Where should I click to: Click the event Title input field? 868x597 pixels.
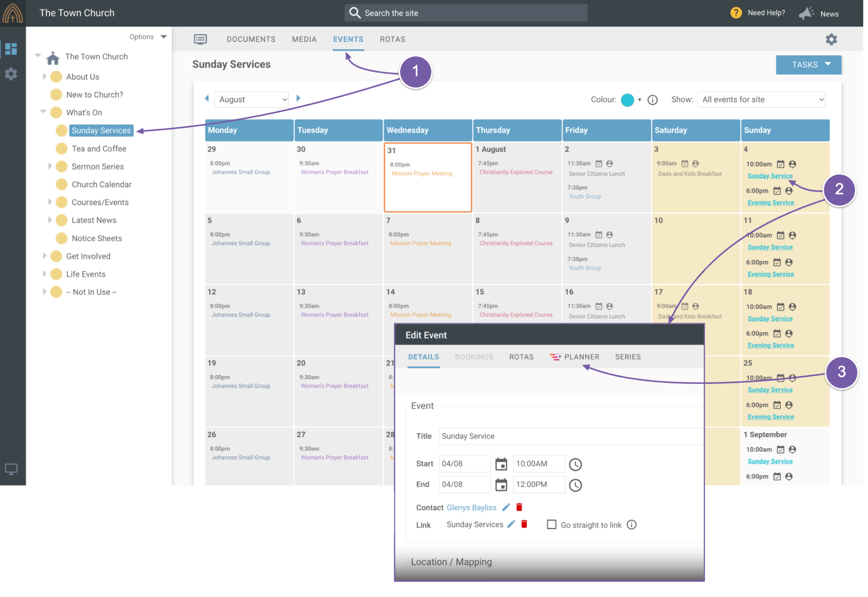tap(571, 436)
